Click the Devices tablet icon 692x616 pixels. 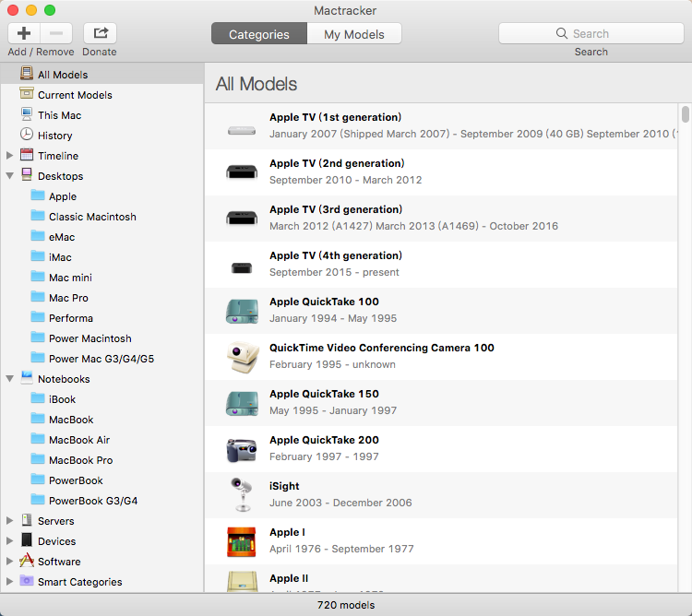coord(27,540)
